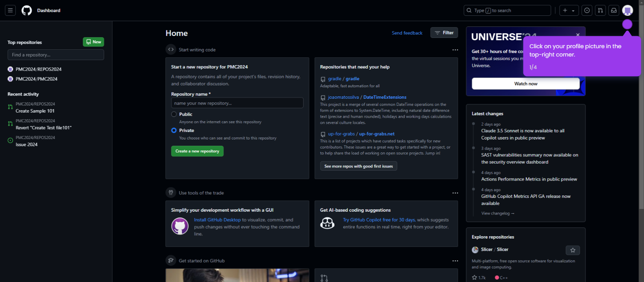The height and width of the screenshot is (282, 644).
Task: Open the hamburger navigation menu
Action: (x=10, y=10)
